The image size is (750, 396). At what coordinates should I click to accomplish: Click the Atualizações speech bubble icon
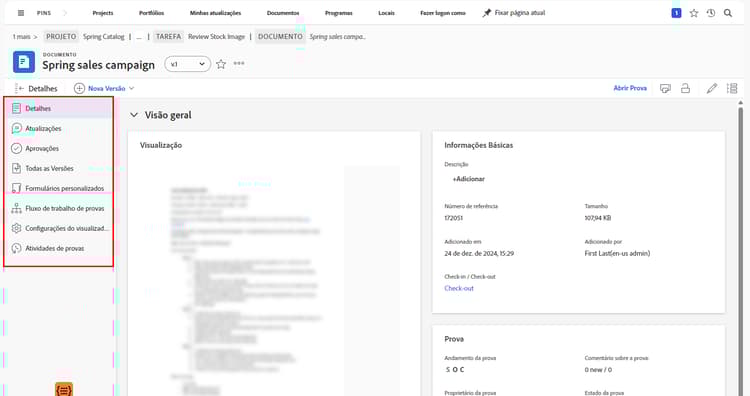coord(16,128)
